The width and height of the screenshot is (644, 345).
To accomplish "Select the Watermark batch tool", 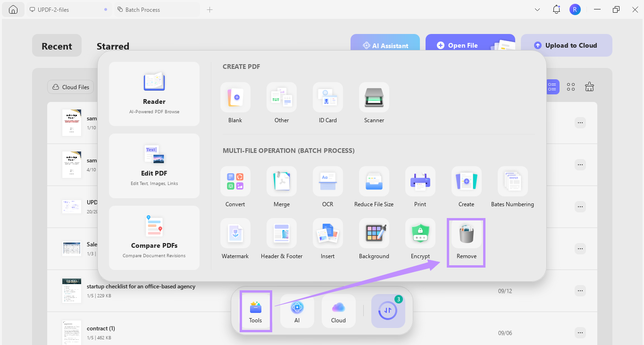I will pyautogui.click(x=235, y=238).
